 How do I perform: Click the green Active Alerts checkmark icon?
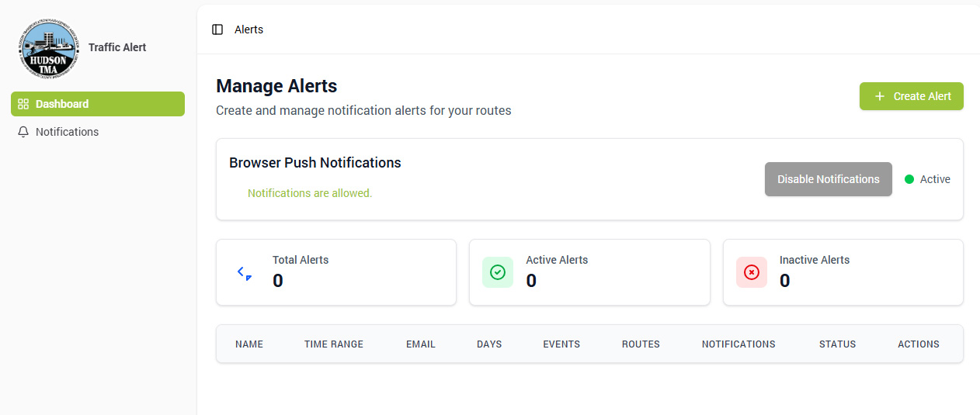point(498,272)
